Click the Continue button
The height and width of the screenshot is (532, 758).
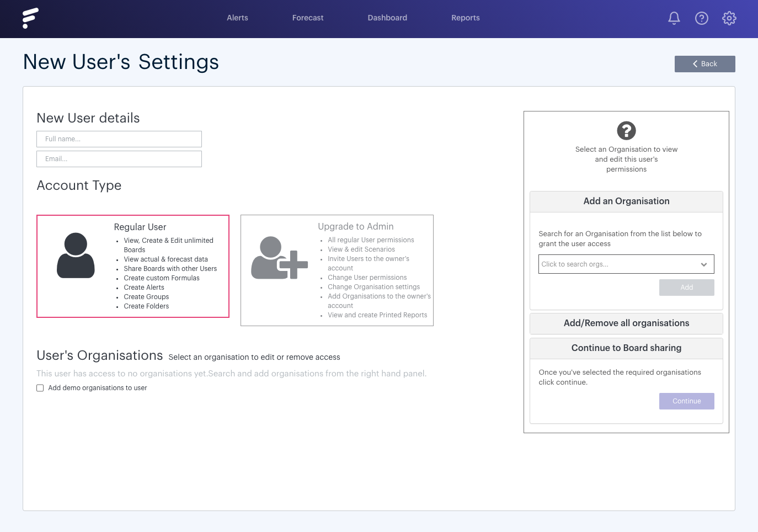point(686,401)
